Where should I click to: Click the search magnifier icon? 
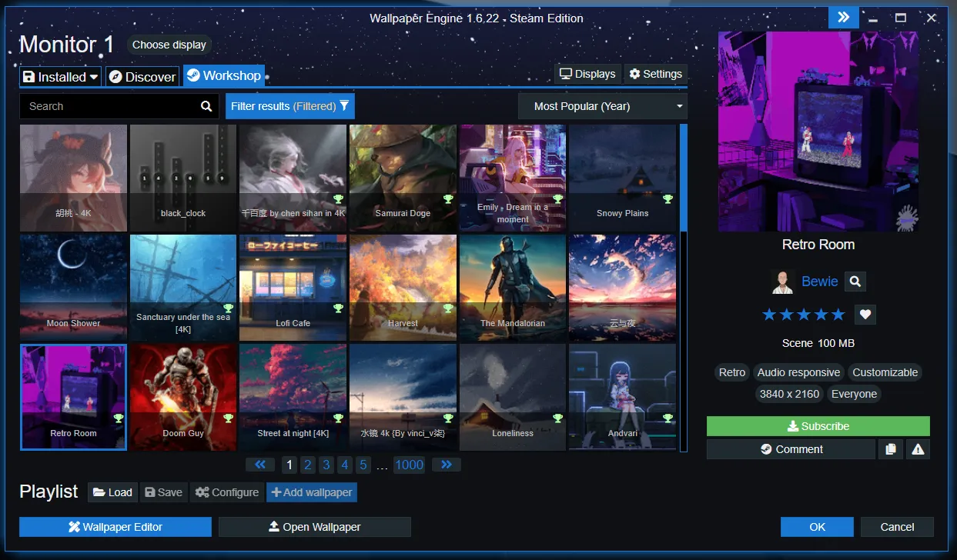click(x=206, y=106)
